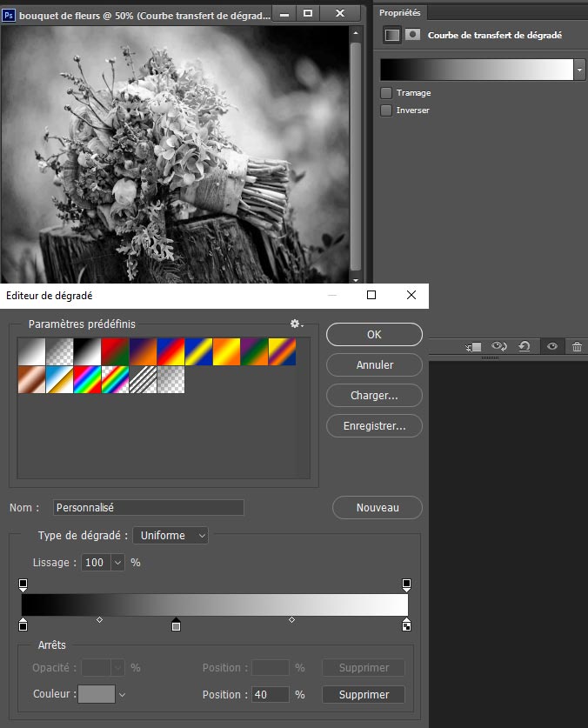Click the OK button

point(374,335)
